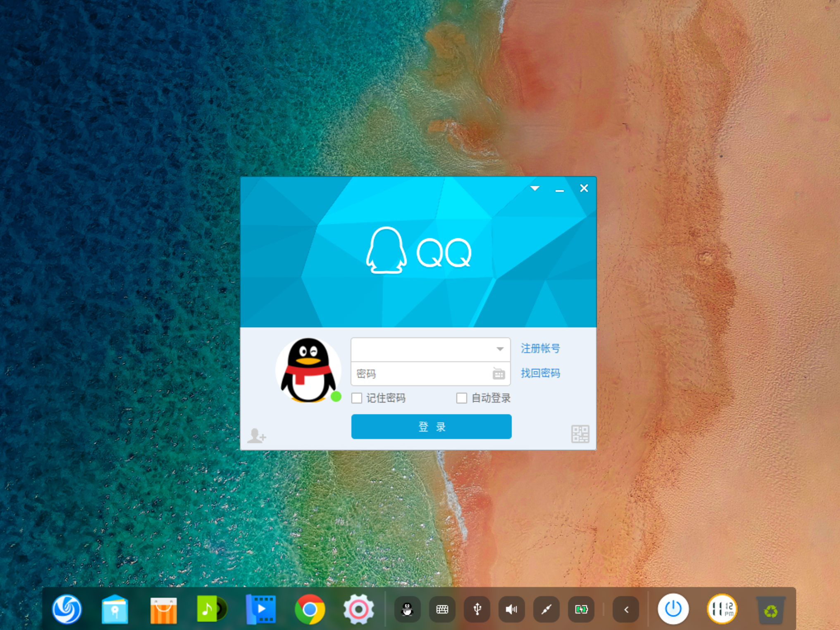Screen dimensions: 840x630
Task: Enable the 自动登录 checkbox
Action: (x=462, y=398)
